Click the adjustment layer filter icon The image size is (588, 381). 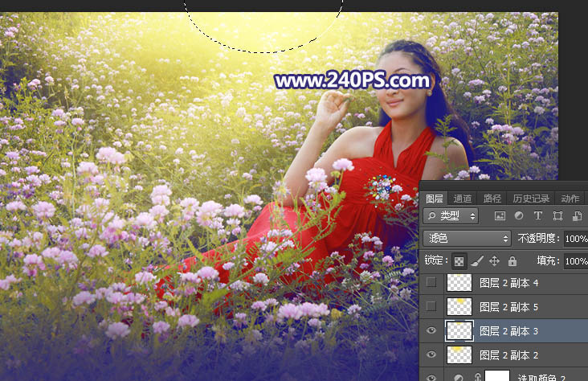(x=519, y=216)
